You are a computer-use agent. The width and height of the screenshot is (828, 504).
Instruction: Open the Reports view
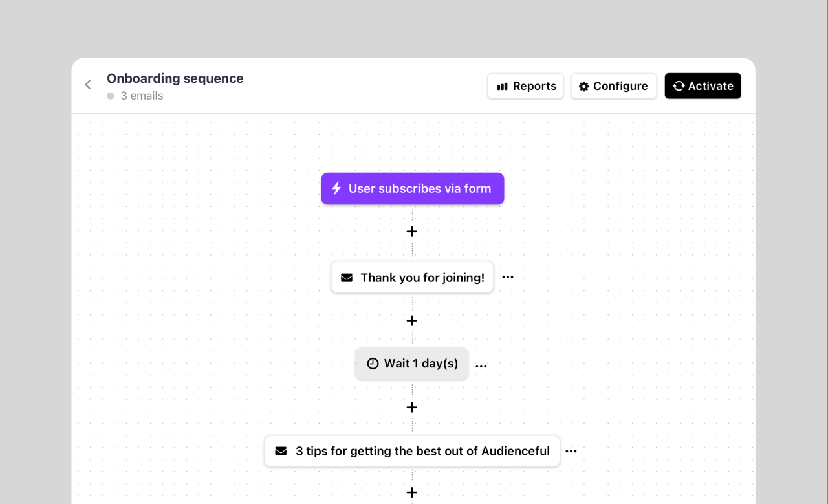pos(525,86)
